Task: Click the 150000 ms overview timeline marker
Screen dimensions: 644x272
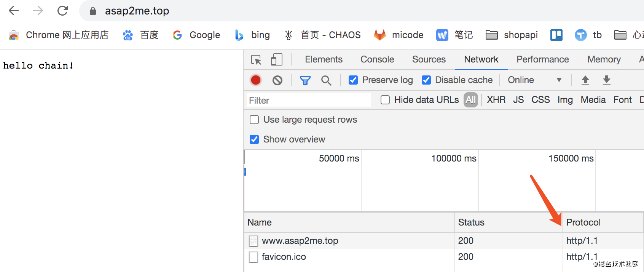Action: tap(571, 158)
